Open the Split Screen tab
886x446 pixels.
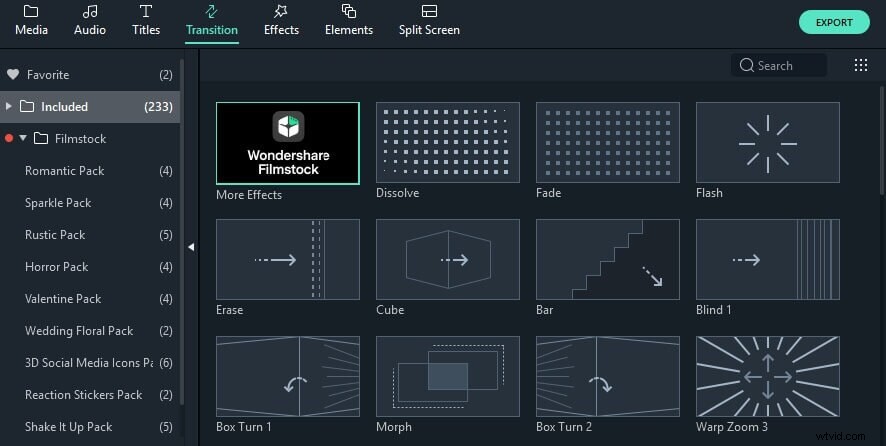[429, 20]
